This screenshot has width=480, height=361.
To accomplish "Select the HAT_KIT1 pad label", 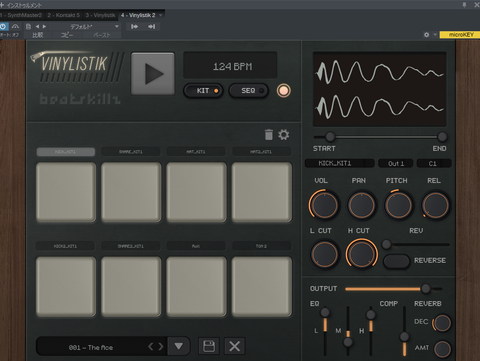I will click(x=196, y=152).
